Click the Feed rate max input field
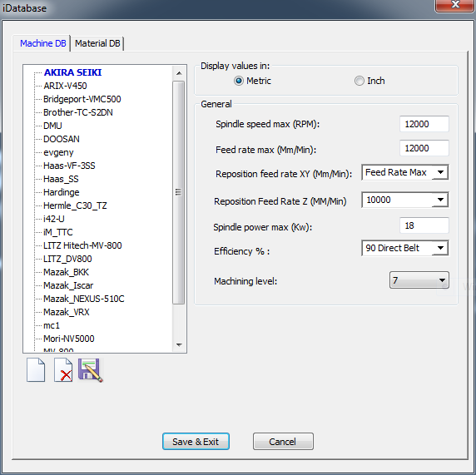 click(x=424, y=148)
